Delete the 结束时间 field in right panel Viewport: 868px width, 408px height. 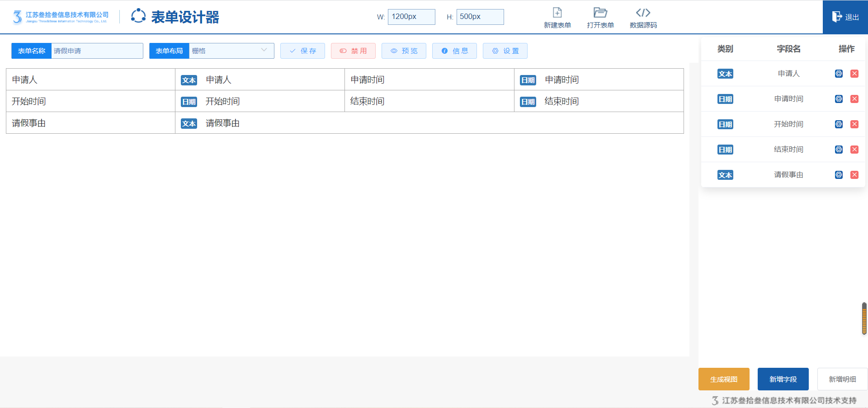(x=854, y=150)
